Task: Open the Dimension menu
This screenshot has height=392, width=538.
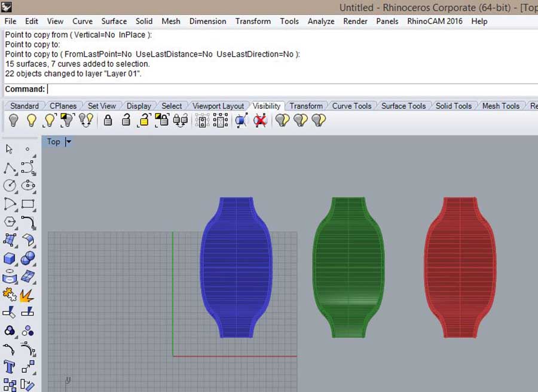Action: coord(207,22)
